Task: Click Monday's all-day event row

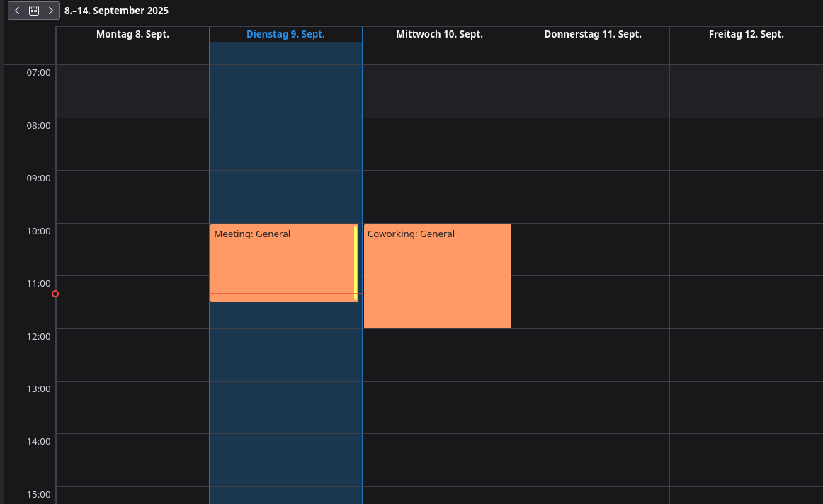Action: (132, 53)
